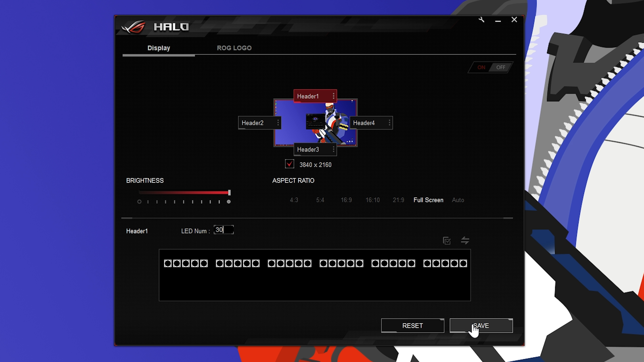
Task: Select the Auto aspect ratio option
Action: pos(458,200)
